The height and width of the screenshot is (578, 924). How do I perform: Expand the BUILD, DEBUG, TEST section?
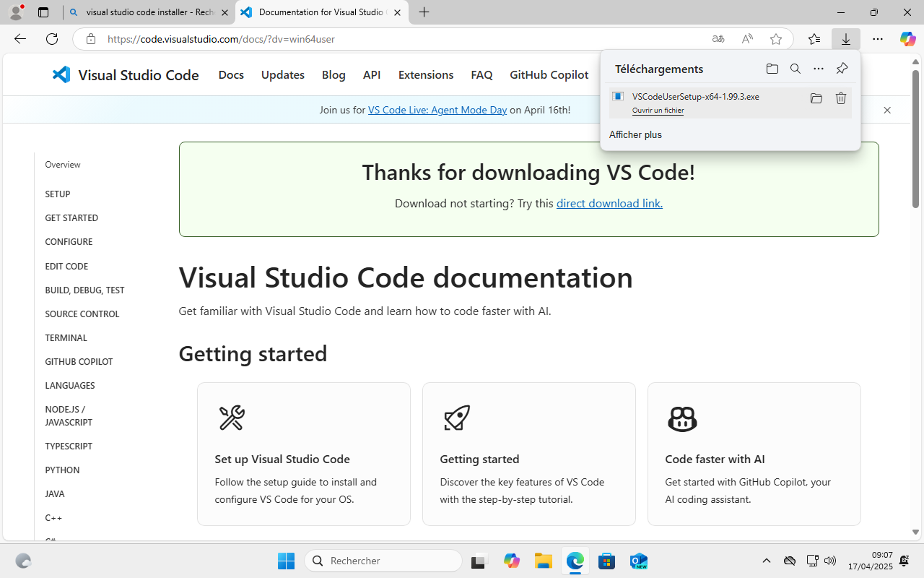[x=84, y=290]
